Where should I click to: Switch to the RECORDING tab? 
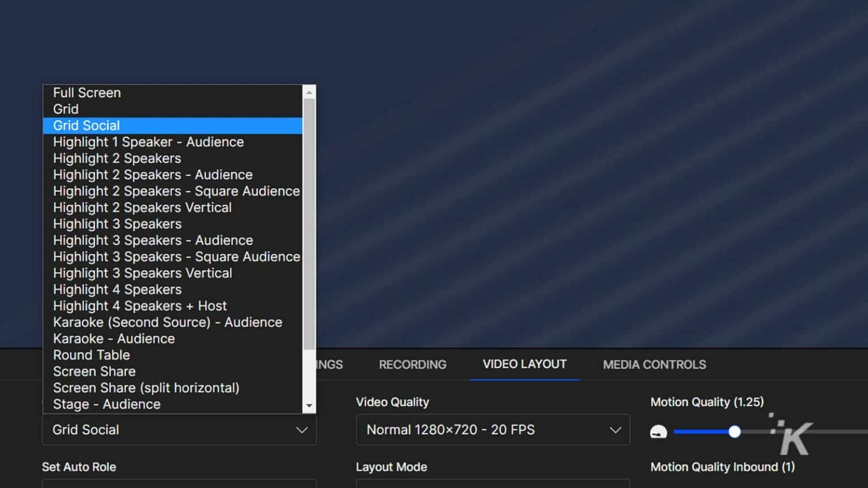click(413, 364)
